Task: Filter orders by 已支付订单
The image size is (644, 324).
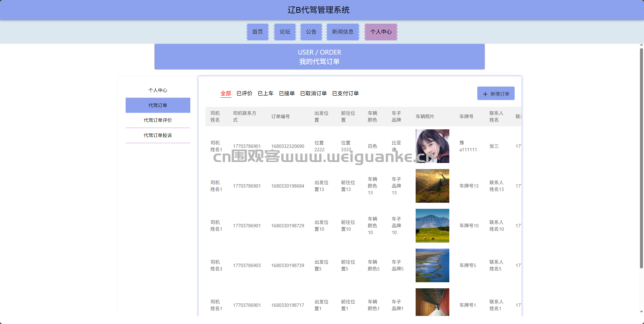Action: point(346,93)
